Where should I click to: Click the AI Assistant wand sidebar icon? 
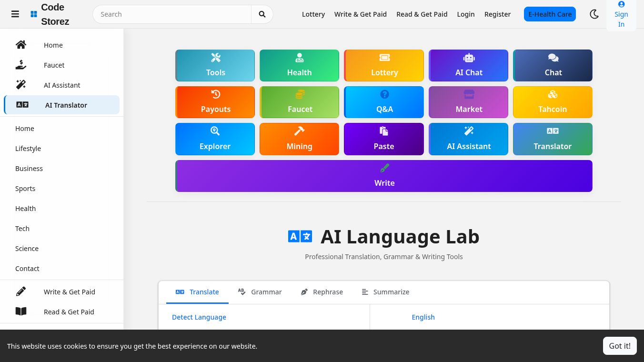tap(21, 85)
